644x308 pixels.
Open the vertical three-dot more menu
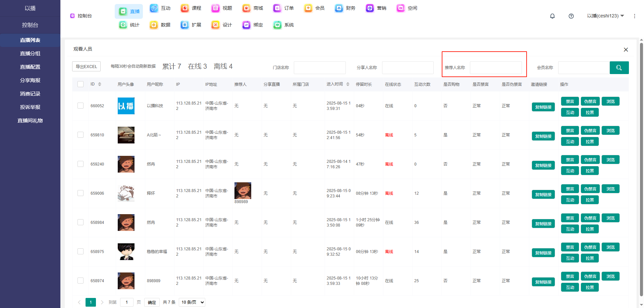634,16
